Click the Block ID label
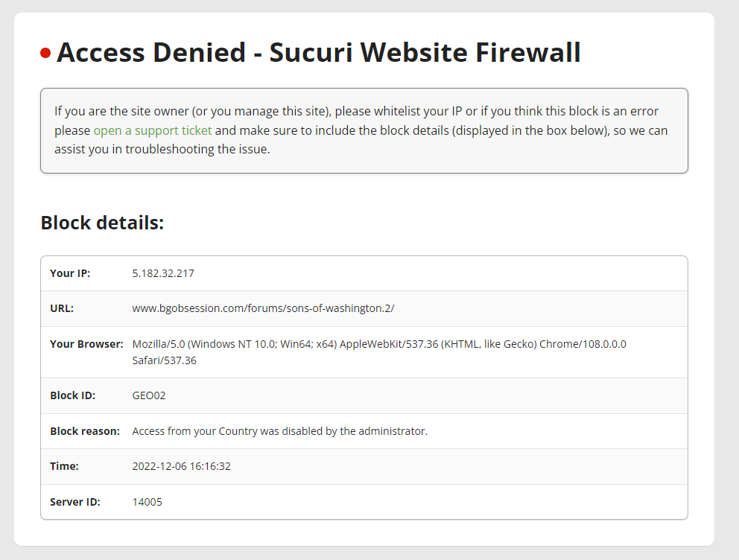The height and width of the screenshot is (560, 739). click(72, 395)
